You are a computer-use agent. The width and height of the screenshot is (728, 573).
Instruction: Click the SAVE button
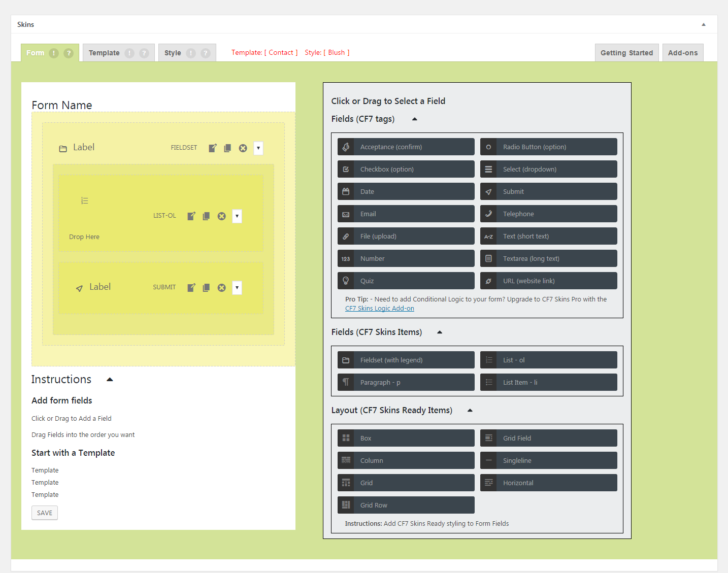point(45,513)
